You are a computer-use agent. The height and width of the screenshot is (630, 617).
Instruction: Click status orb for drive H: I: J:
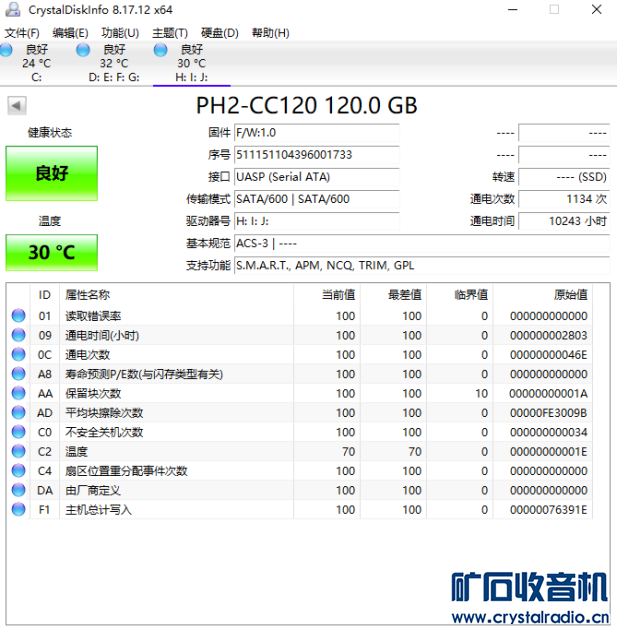[160, 50]
